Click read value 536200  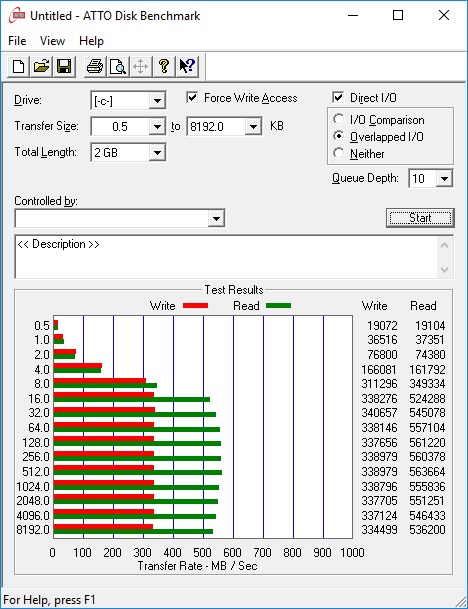427,529
